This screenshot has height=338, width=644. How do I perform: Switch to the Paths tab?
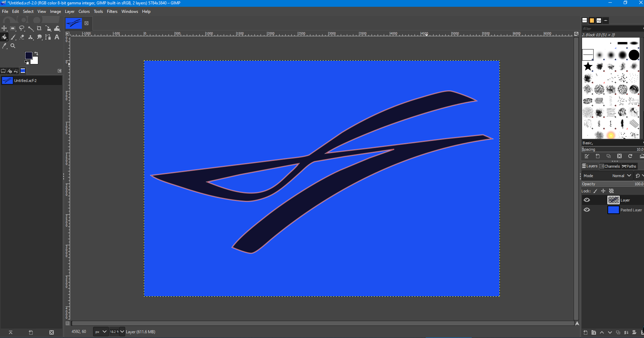coord(629,166)
